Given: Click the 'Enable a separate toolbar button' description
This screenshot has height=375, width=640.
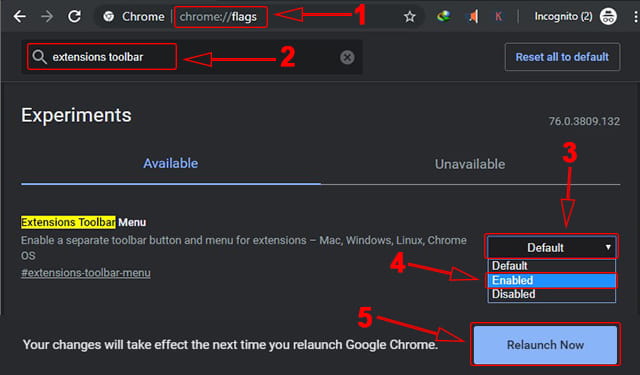Looking at the screenshot, I should click(x=244, y=248).
